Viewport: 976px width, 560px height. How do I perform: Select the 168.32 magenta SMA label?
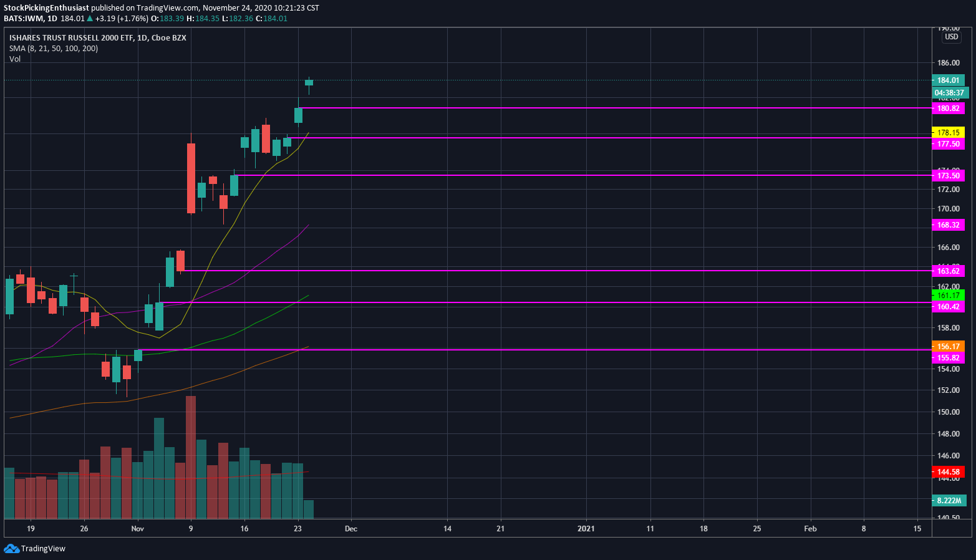point(948,225)
